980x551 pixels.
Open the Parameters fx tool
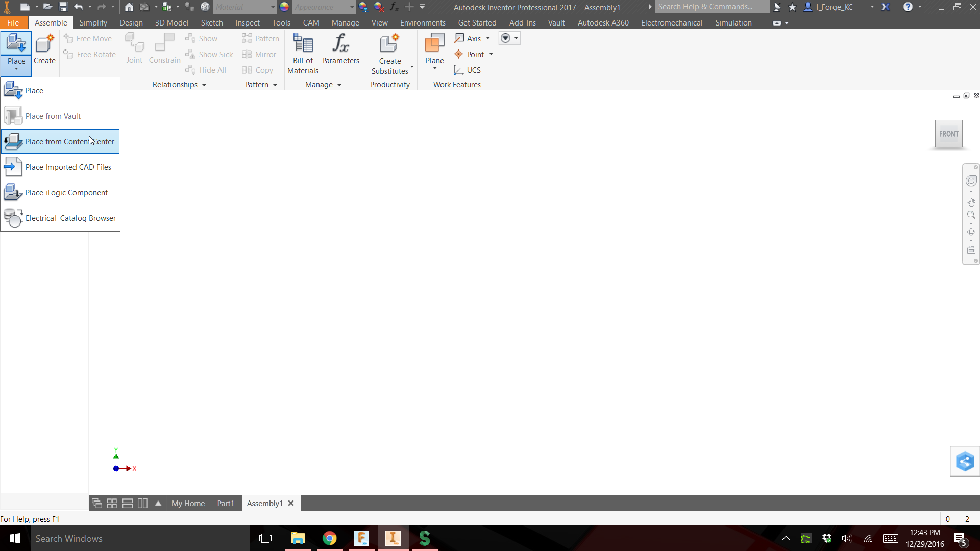pos(340,49)
